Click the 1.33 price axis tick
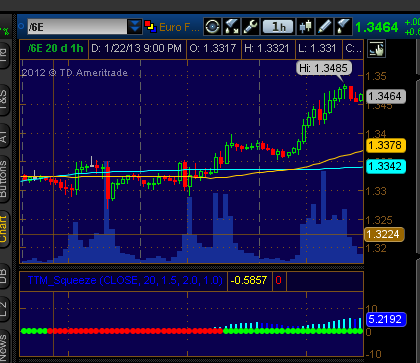 click(x=376, y=191)
